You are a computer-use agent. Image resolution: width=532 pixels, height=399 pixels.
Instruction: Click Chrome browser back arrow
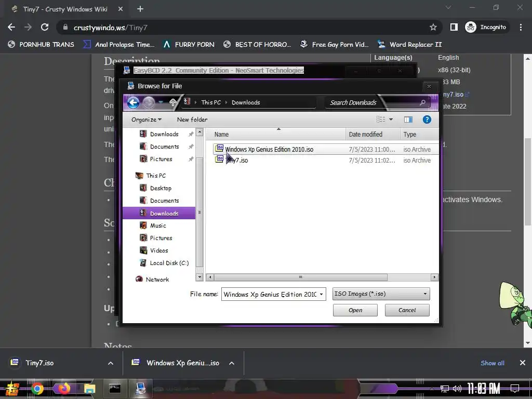(11, 27)
